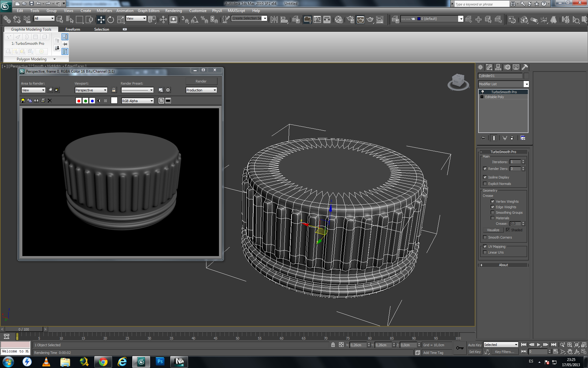Open the RGB Alpha channel dropdown
The image size is (588, 368).
coord(138,101)
